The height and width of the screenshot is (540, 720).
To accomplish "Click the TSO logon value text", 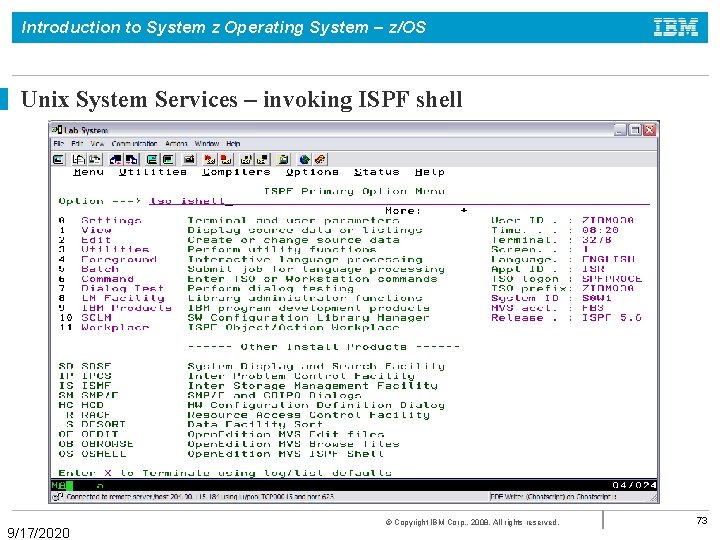I will (x=612, y=279).
